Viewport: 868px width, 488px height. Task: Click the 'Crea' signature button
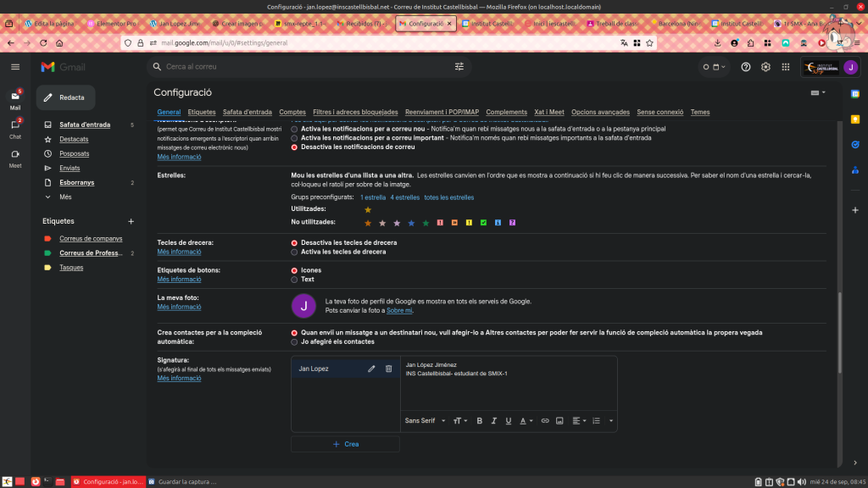pyautogui.click(x=345, y=444)
